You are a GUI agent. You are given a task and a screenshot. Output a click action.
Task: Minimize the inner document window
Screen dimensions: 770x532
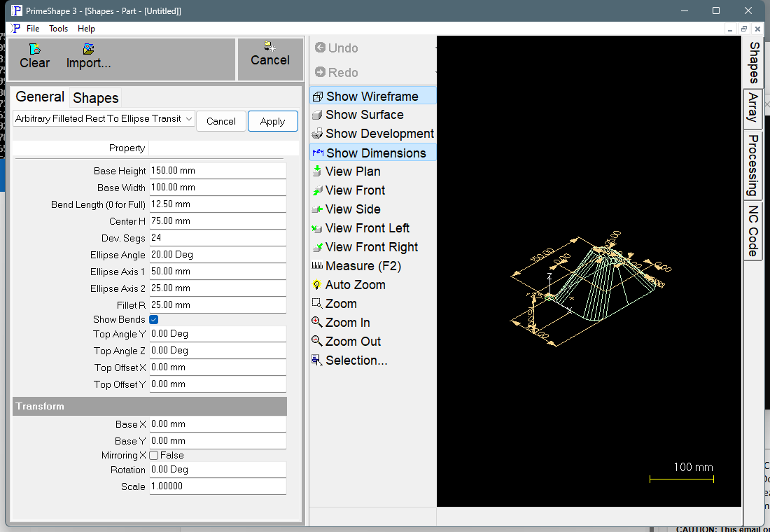click(730, 29)
